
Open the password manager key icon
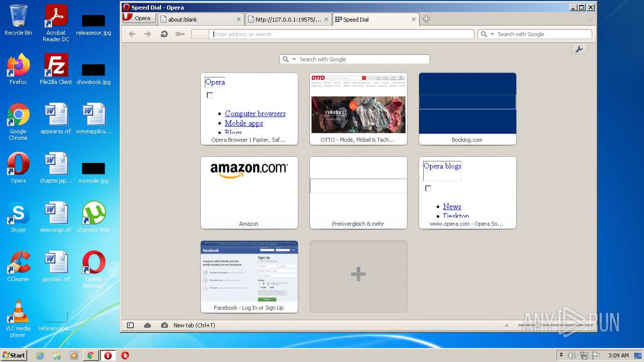tap(180, 34)
